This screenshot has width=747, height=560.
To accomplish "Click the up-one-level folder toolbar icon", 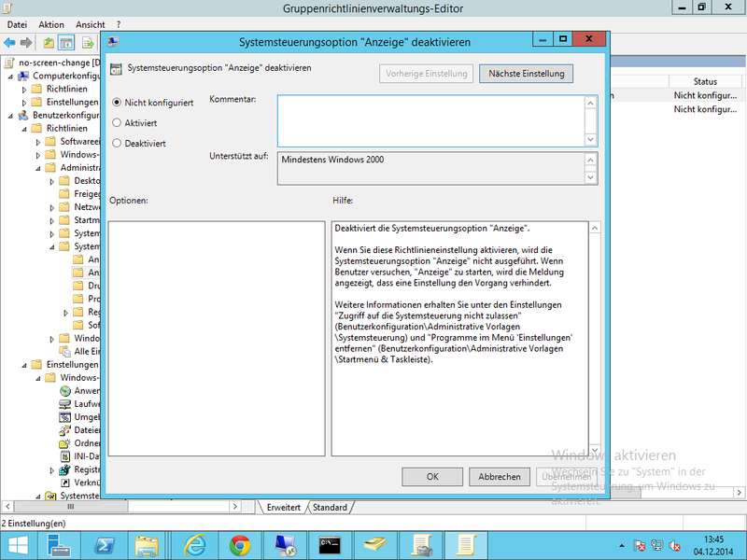I will coord(49,43).
